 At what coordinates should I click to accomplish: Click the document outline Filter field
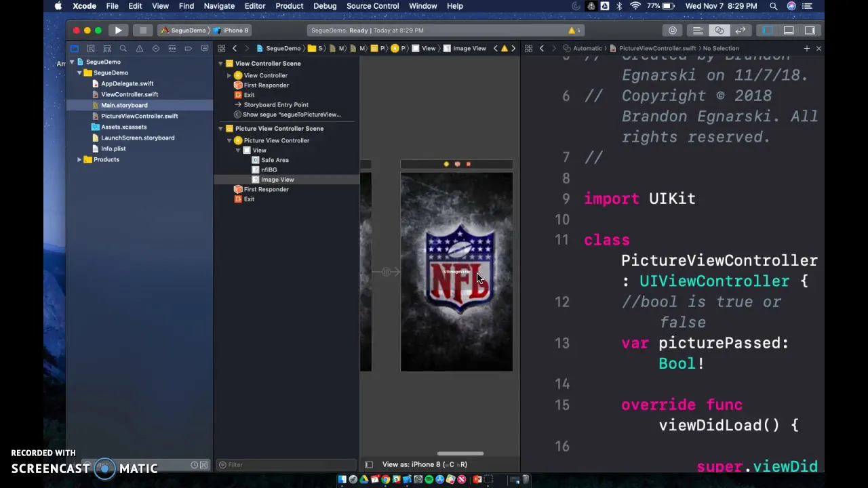click(x=286, y=465)
